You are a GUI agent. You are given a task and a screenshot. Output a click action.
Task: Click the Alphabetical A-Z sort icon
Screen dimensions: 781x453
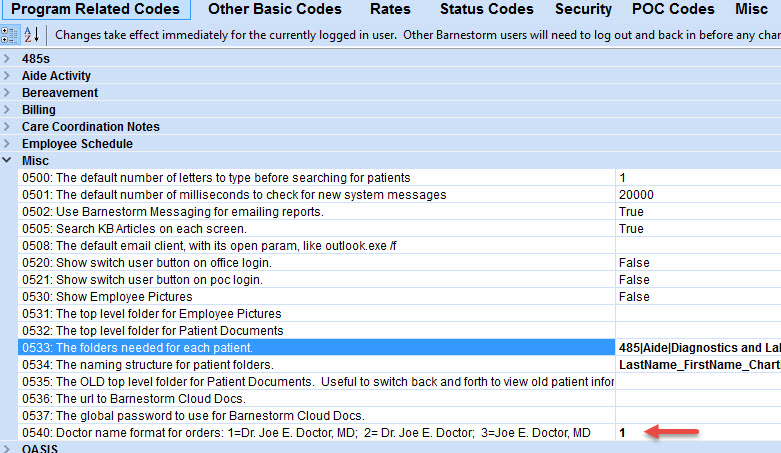(31, 35)
